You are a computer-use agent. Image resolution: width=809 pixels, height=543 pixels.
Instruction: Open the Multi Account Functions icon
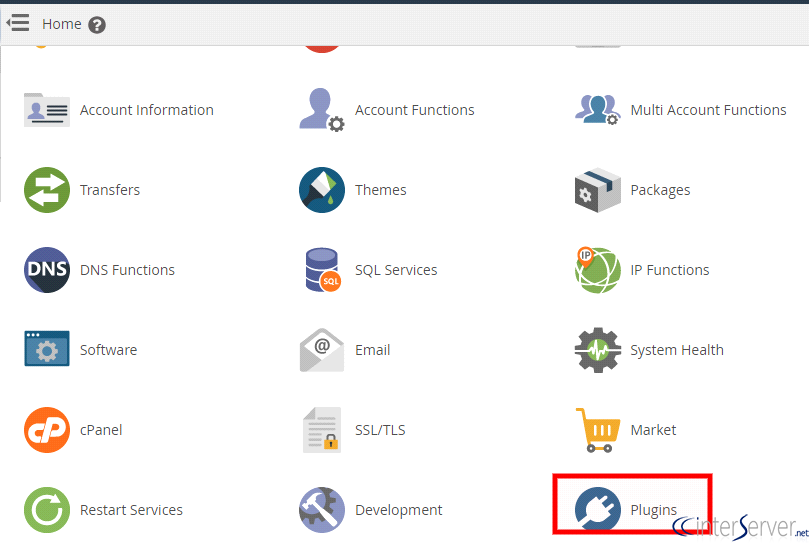(x=597, y=109)
